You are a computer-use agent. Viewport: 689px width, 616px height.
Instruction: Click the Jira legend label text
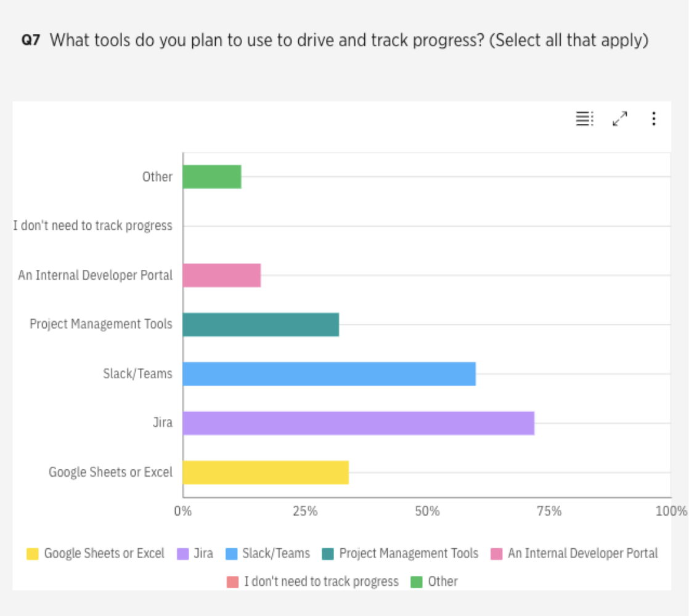[x=203, y=554]
